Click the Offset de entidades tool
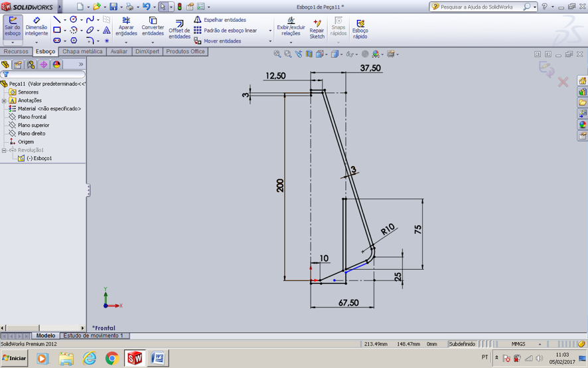 pos(179,29)
